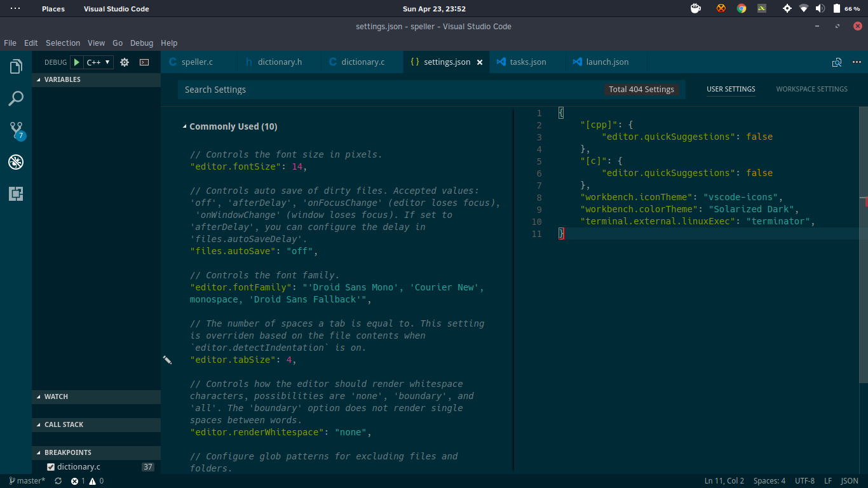This screenshot has height=488, width=868.
Task: Open Places menu in top panel
Action: (53, 9)
